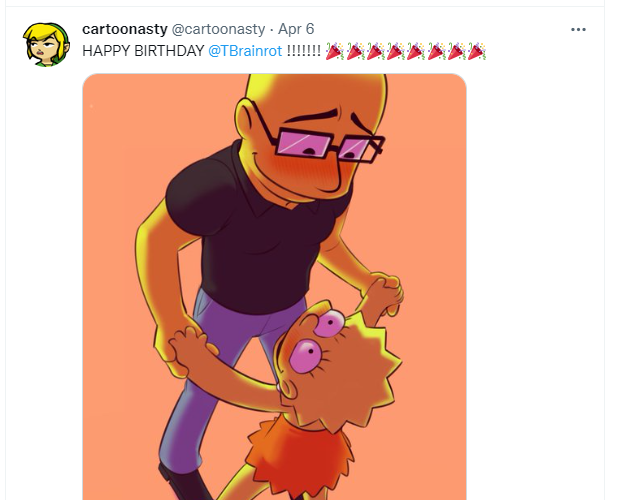626x500 pixels.
Task: Click the exclamation marks after the mention
Action: click(x=303, y=51)
